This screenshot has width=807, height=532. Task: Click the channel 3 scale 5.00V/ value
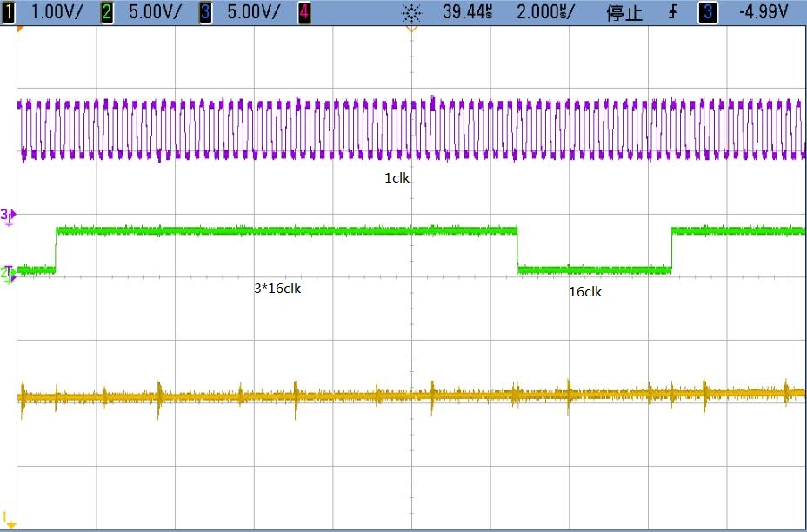pyautogui.click(x=253, y=12)
